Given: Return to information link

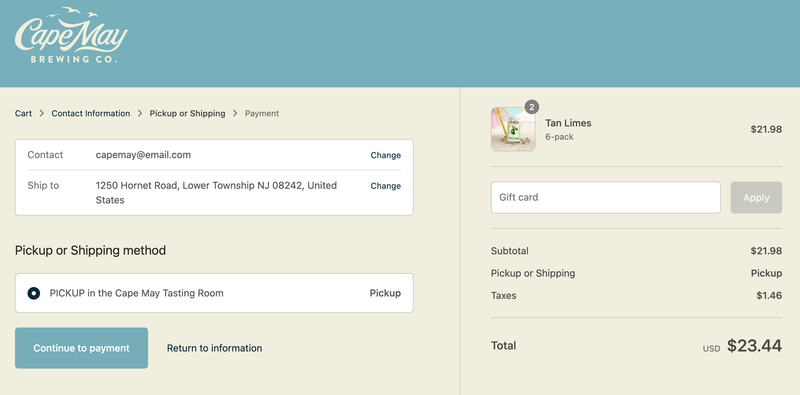Looking at the screenshot, I should [x=214, y=348].
